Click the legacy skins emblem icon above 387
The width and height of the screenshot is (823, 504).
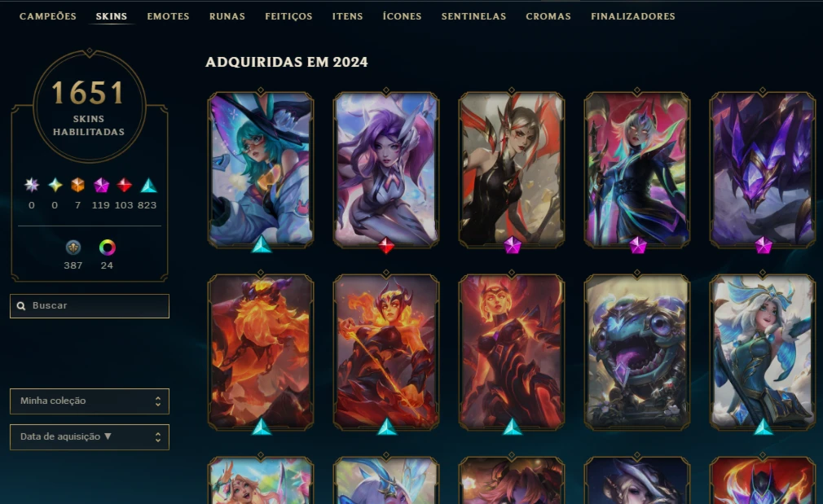point(73,247)
